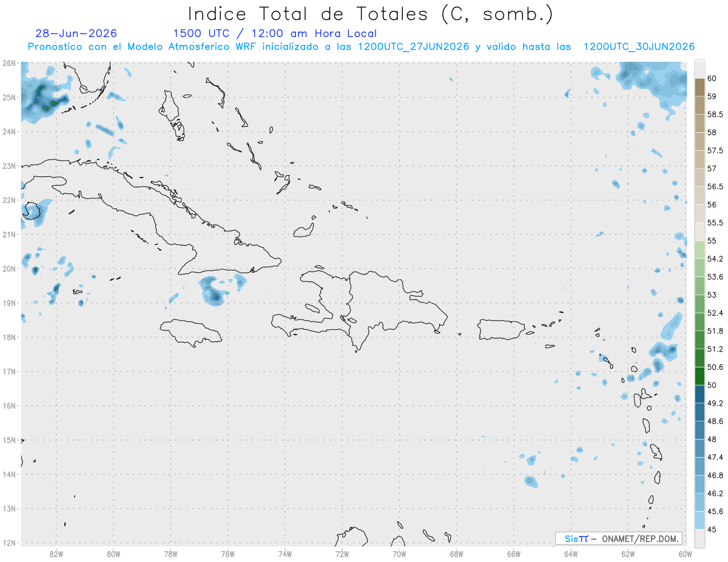The height and width of the screenshot is (562, 728).
Task: Click the Puerto Rico island outline
Action: pos(500,330)
